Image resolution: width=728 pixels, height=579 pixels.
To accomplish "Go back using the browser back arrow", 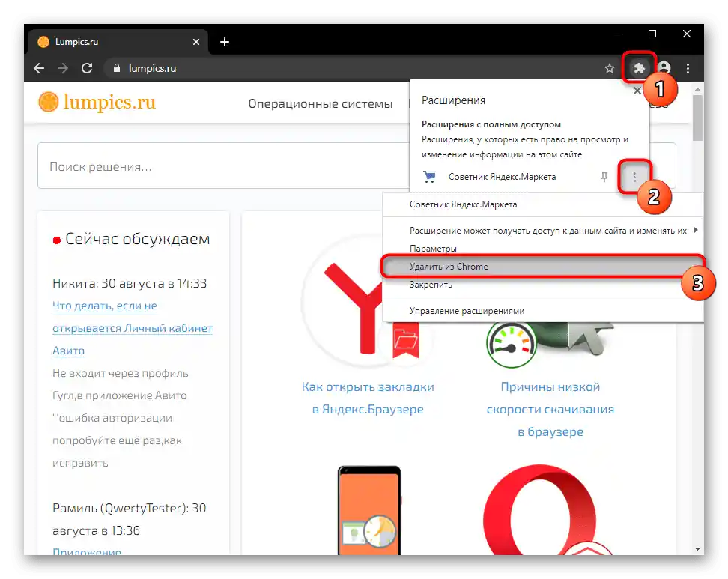I will click(39, 68).
